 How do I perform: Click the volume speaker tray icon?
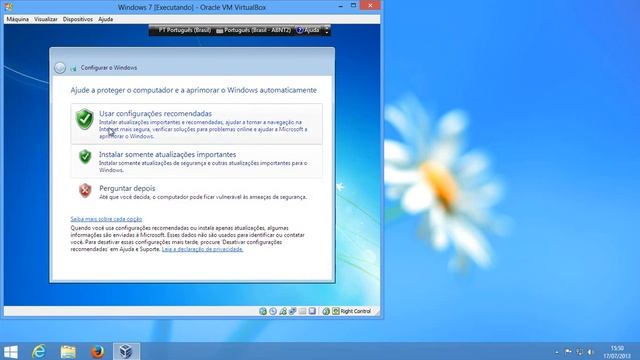(x=591, y=352)
